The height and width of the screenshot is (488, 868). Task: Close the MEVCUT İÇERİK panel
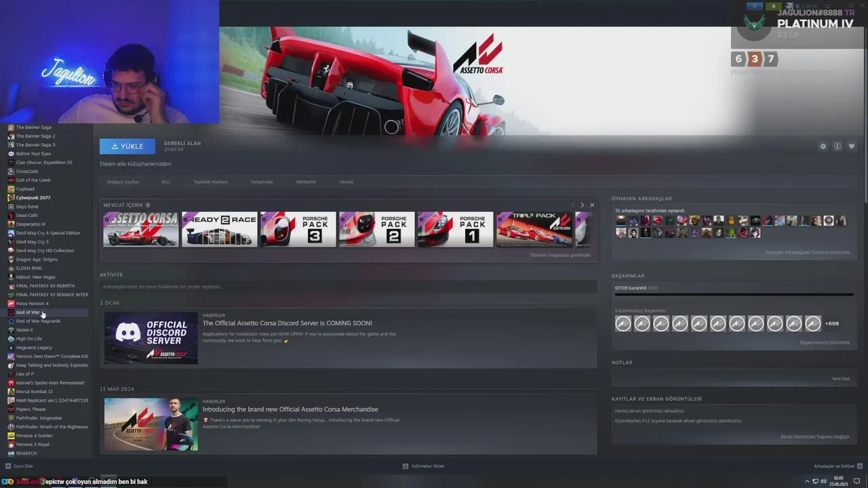click(x=592, y=205)
